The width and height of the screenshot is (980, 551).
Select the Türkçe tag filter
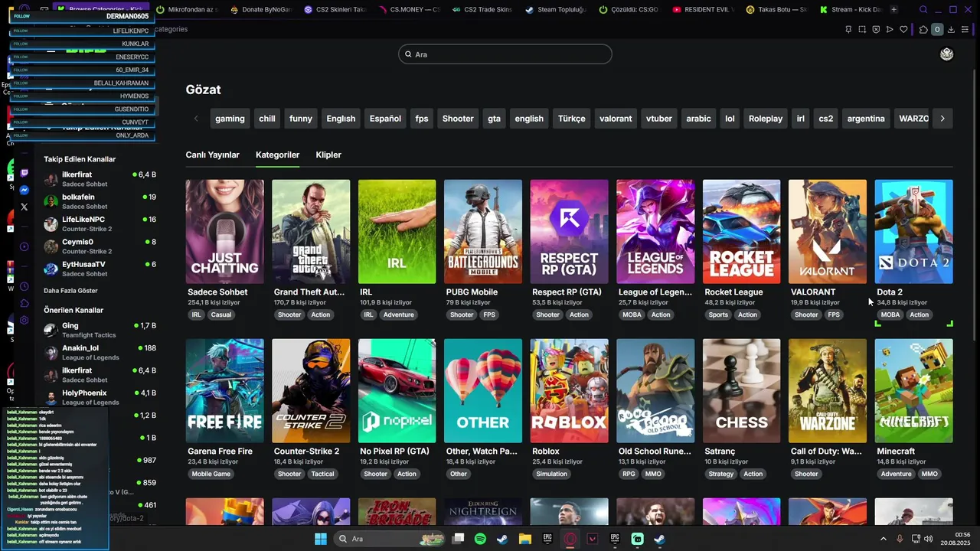pyautogui.click(x=571, y=119)
